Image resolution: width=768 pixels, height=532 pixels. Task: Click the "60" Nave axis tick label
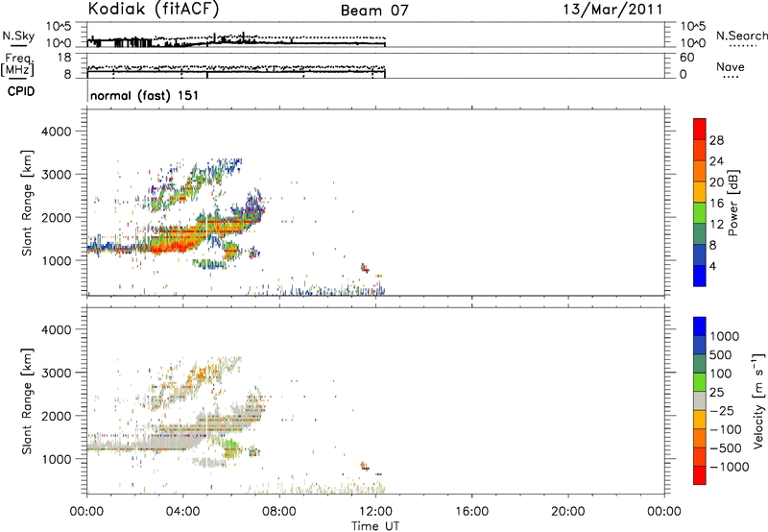tap(686, 58)
